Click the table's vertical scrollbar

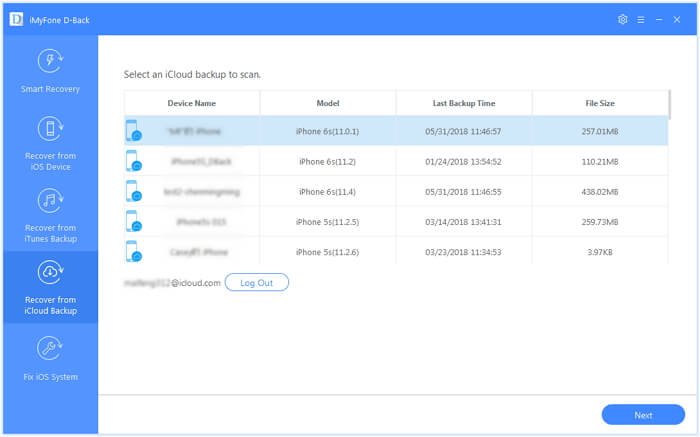pyautogui.click(x=669, y=104)
